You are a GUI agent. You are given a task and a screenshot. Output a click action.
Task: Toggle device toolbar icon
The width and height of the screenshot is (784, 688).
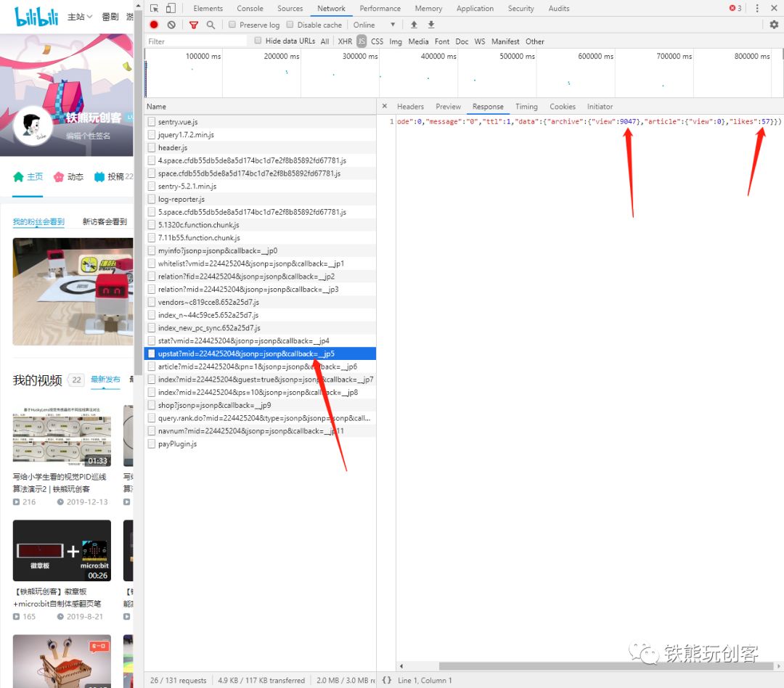tap(171, 9)
